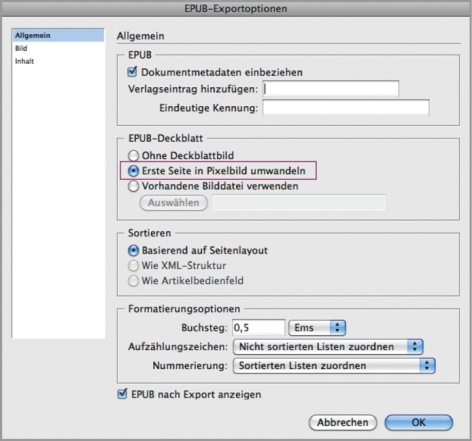Viewport: 472px width, 441px height.
Task: Toggle EPUB nach Export anzeigen checkbox
Action: (122, 394)
